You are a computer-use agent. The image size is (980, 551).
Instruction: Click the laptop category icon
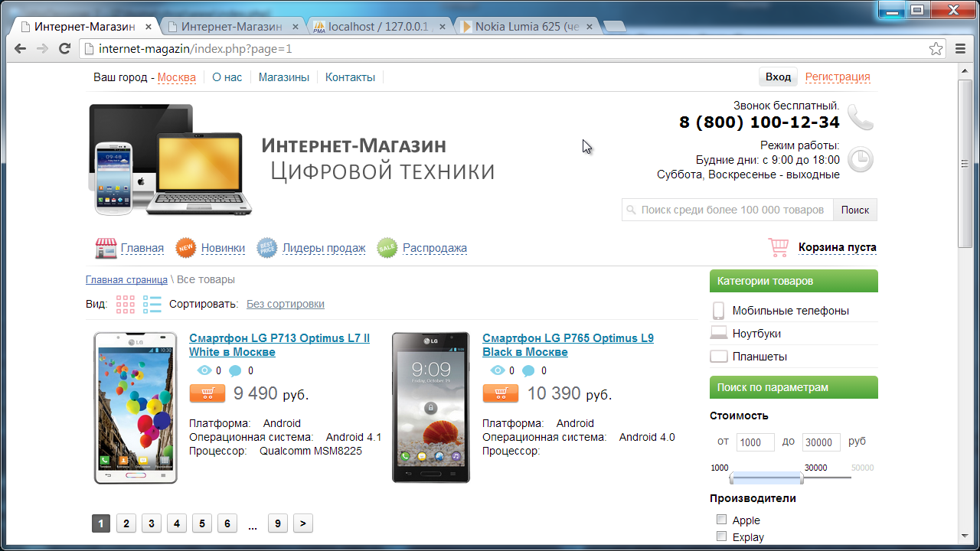pos(718,334)
